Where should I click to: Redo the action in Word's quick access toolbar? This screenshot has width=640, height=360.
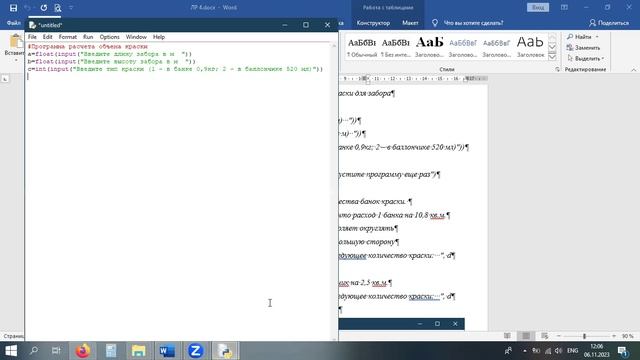point(44,7)
